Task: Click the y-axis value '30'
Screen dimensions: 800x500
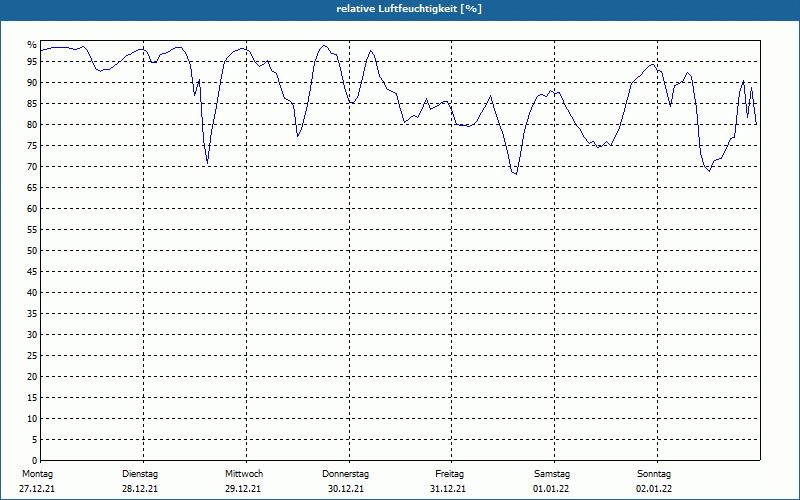Action: [32, 335]
